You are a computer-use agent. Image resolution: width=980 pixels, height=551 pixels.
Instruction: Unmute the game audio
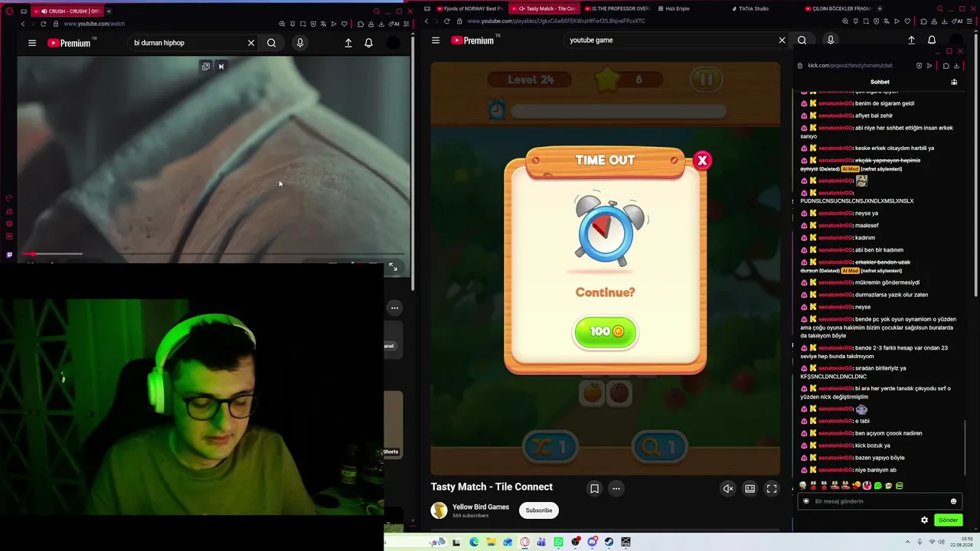[x=728, y=488]
